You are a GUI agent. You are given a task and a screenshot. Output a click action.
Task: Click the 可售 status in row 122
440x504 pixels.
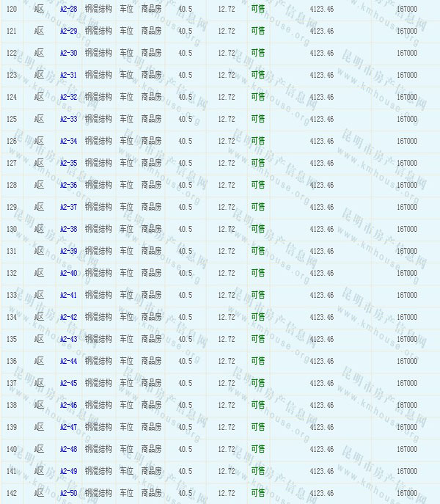tap(257, 53)
